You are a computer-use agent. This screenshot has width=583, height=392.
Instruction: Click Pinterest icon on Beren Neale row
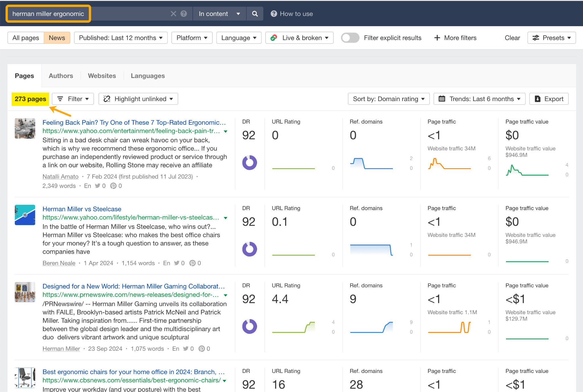(192, 263)
